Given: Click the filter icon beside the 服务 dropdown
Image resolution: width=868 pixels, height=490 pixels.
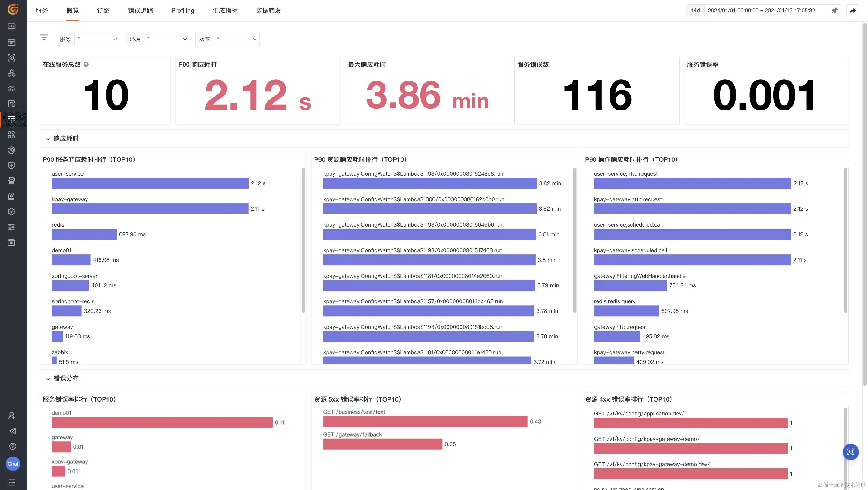Looking at the screenshot, I should (44, 37).
